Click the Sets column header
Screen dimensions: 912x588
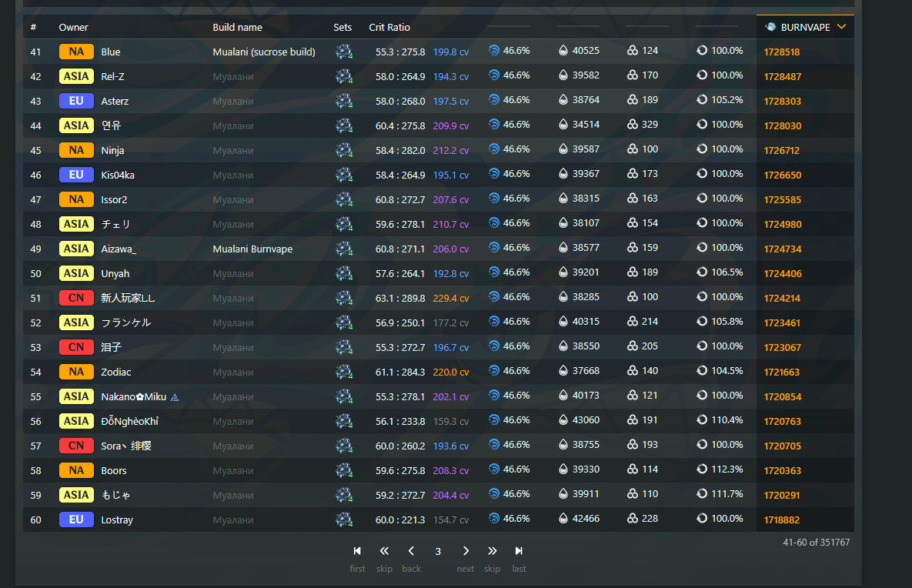click(x=342, y=28)
